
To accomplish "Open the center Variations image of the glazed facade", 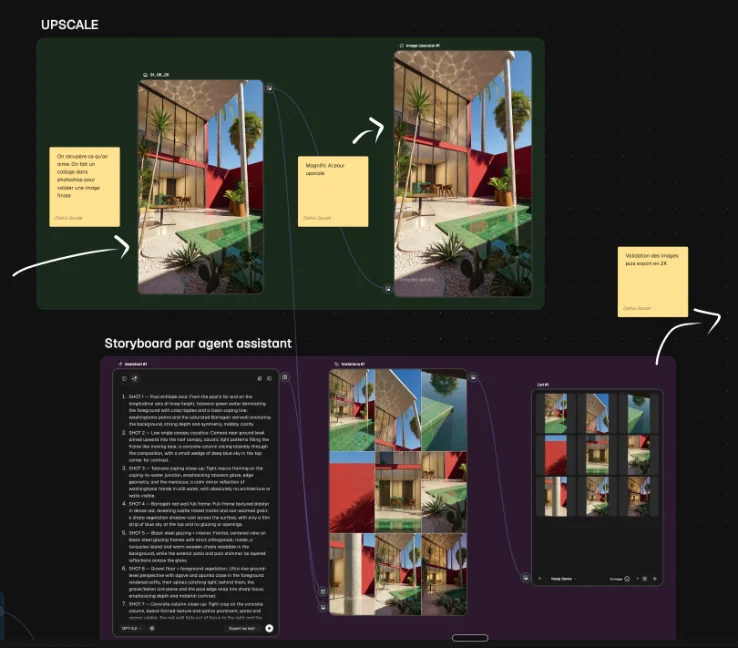I will [398, 492].
